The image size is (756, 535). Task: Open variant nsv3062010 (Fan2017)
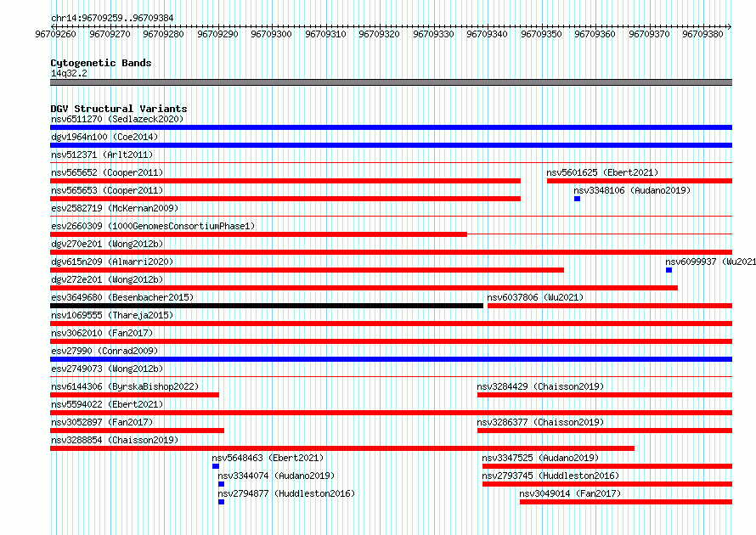pyautogui.click(x=102, y=333)
